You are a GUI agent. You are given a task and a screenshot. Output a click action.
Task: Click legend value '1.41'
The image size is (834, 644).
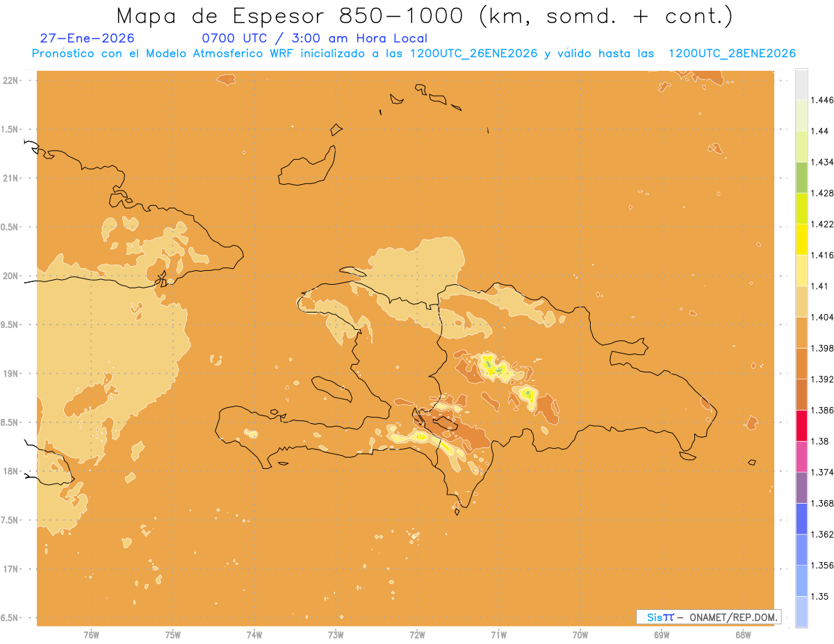click(x=819, y=286)
